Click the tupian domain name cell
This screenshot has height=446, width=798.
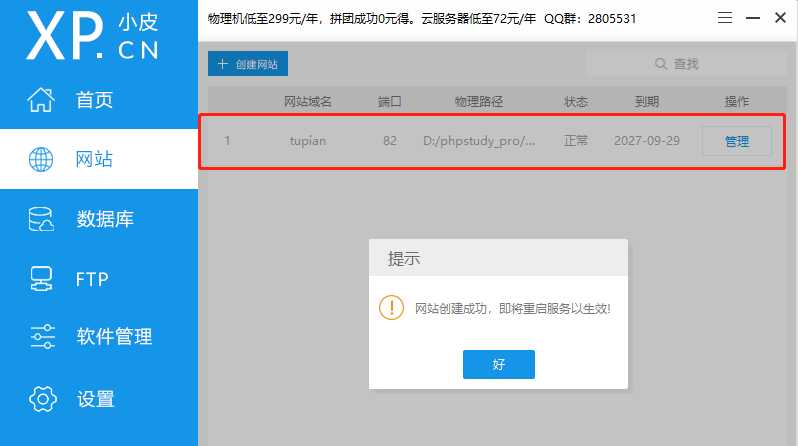coord(307,141)
